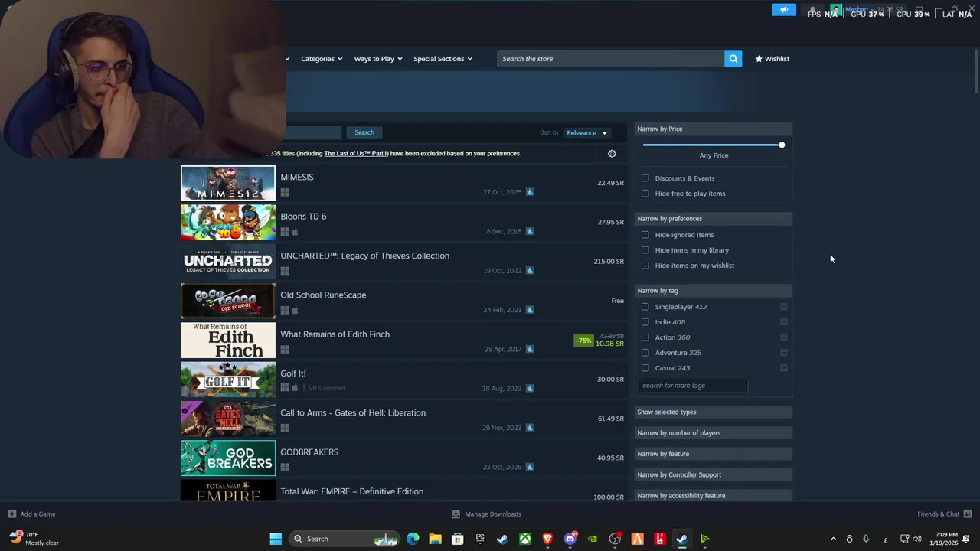Open NVIDIA app from taskbar
The width and height of the screenshot is (980, 551).
click(x=593, y=539)
